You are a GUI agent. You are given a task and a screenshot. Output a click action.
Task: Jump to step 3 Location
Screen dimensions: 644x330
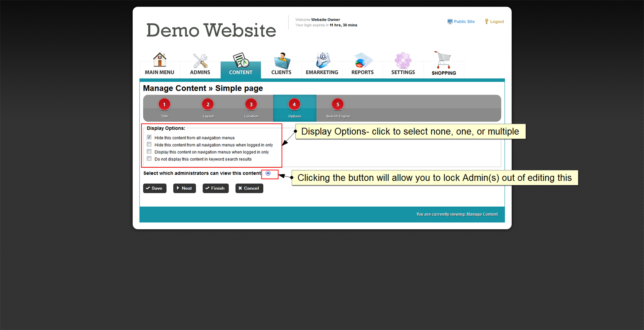(x=251, y=105)
